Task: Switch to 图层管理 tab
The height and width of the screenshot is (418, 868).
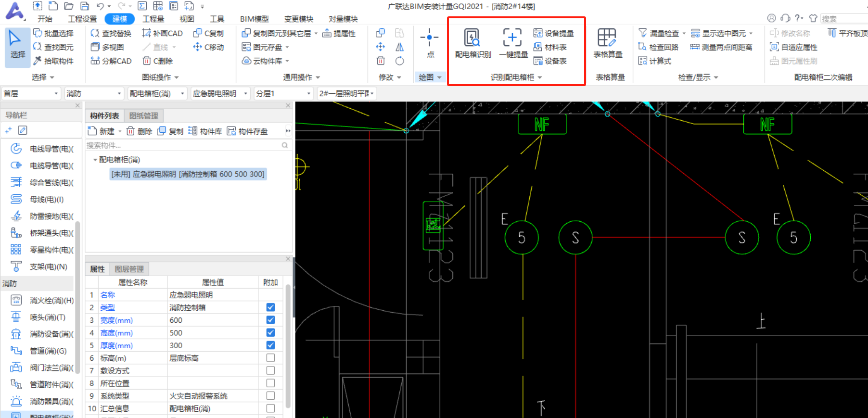Action: pos(129,269)
